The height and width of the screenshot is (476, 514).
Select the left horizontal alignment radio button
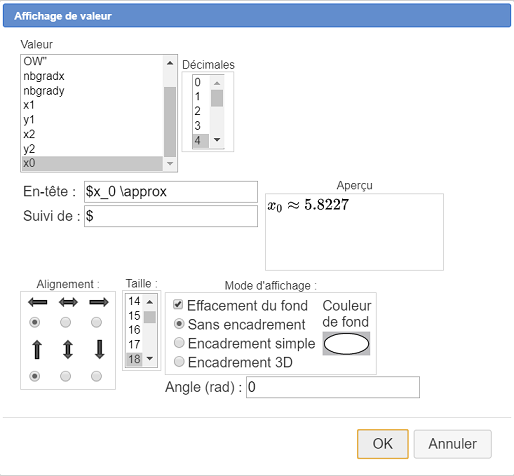[35, 322]
